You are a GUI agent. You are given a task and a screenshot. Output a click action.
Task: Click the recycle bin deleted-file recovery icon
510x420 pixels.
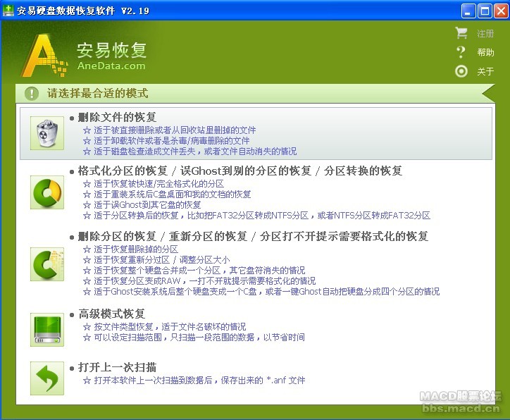click(47, 133)
